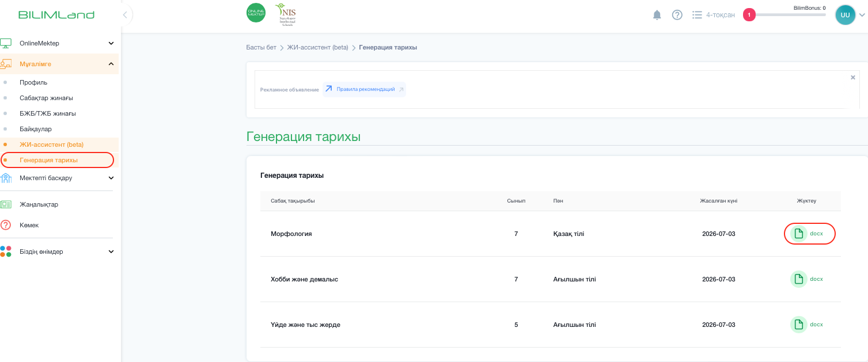Click the Рекламное объявление label
This screenshot has height=362, width=868.
289,90
